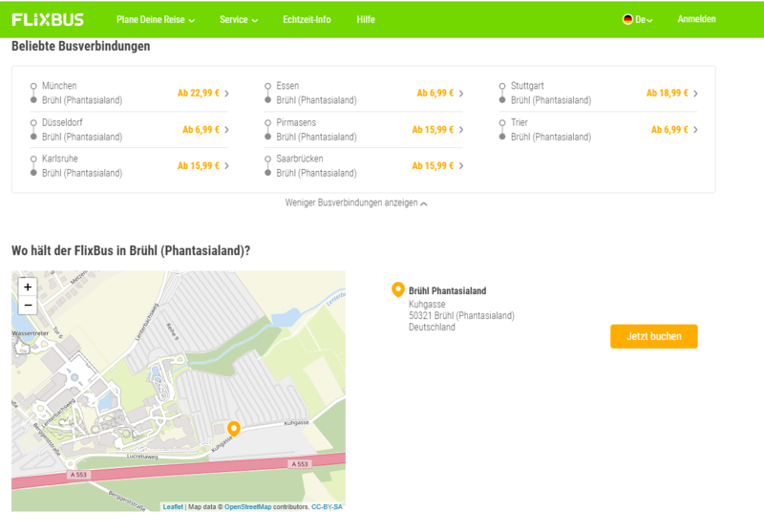This screenshot has height=532, width=764.
Task: Open the Plane Deine Reise dropdown menu
Action: pos(156,19)
